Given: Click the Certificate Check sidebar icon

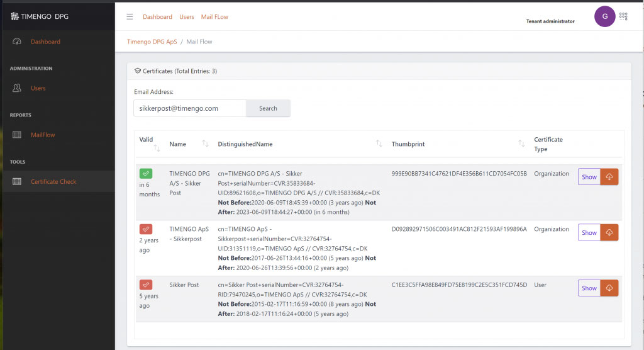Looking at the screenshot, I should [x=17, y=181].
